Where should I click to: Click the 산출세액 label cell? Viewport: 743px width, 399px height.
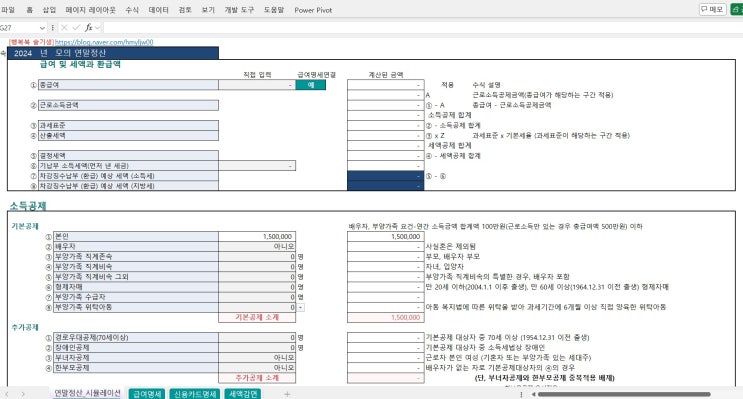pyautogui.click(x=128, y=136)
